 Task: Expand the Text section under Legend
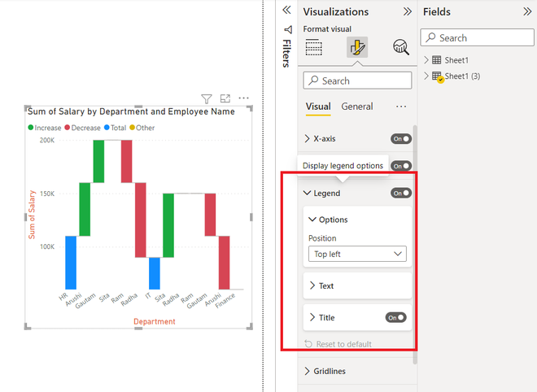[357, 285]
